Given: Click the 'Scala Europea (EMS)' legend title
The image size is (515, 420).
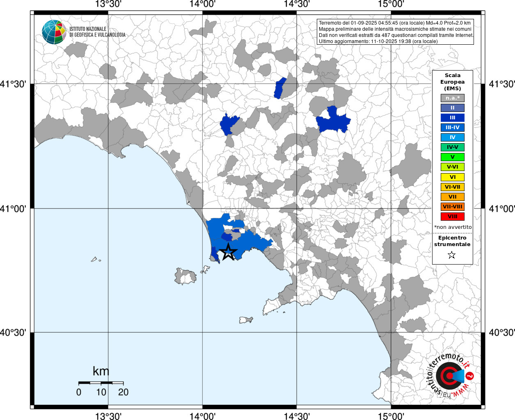Looking at the screenshot, I should click(x=453, y=82).
